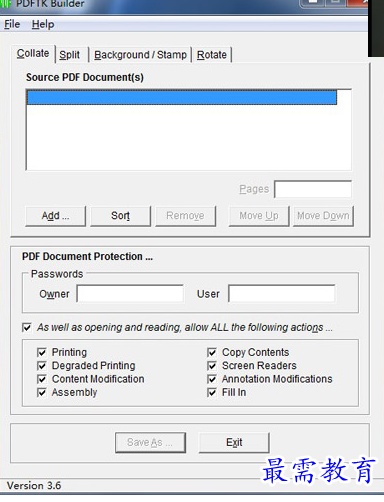Viewport: 384px width, 502px height.
Task: Switch to the Split tab
Action: 69,55
